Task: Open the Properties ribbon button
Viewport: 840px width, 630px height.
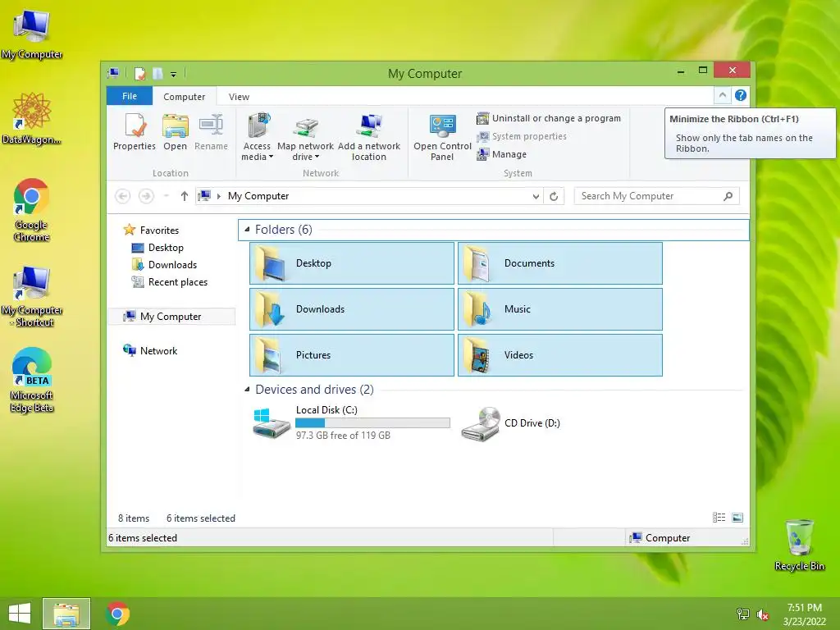Action: [x=134, y=132]
